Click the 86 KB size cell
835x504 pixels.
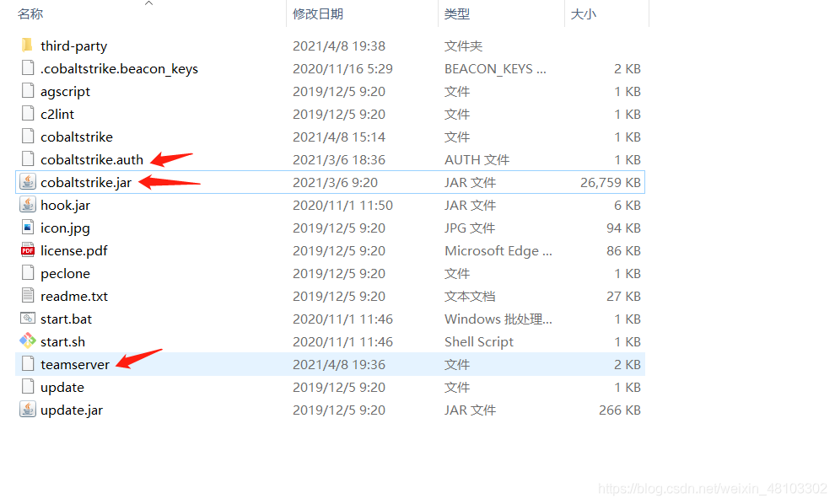click(623, 251)
